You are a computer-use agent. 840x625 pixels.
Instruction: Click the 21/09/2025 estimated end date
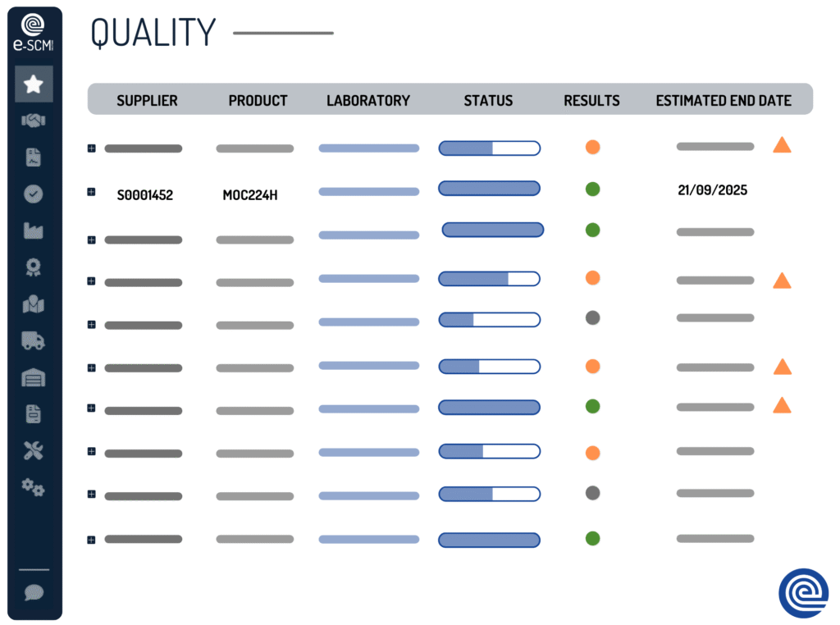pyautogui.click(x=712, y=190)
